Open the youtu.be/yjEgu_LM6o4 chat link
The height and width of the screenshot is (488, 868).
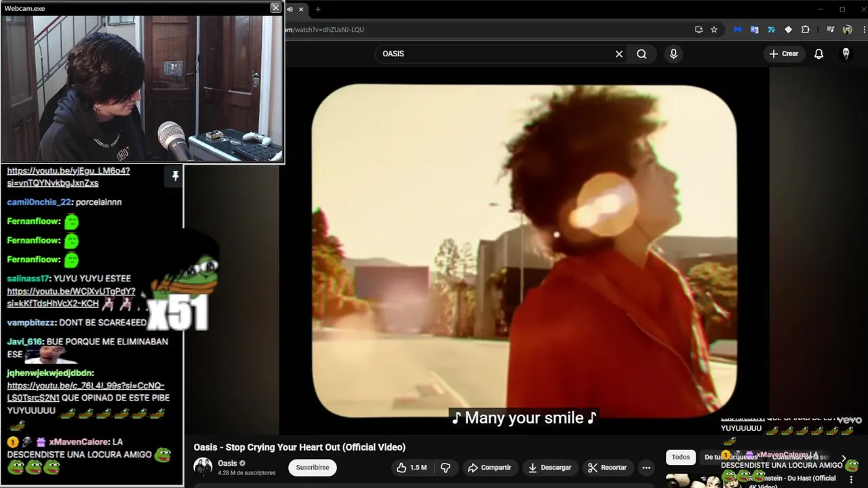pyautogui.click(x=68, y=177)
